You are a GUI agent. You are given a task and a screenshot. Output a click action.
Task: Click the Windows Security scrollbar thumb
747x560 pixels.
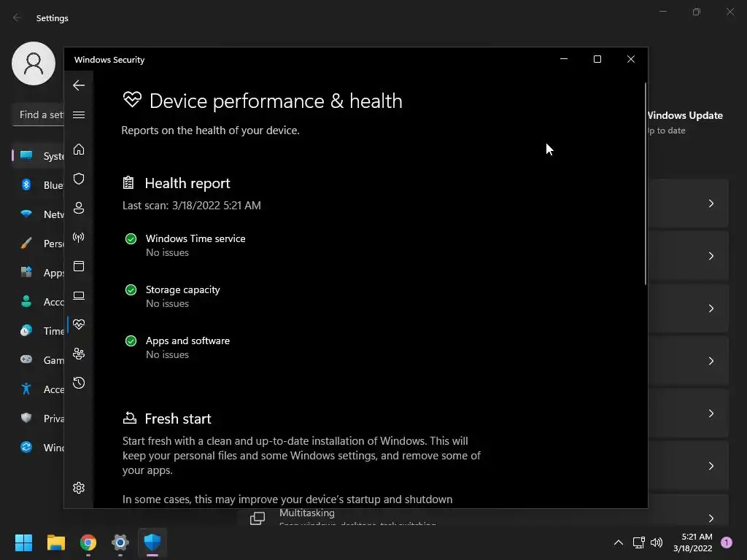point(645,184)
